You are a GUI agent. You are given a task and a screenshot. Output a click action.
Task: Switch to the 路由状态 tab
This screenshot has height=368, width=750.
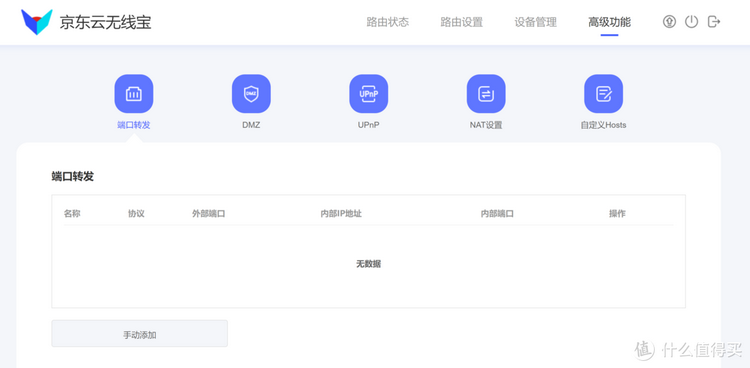(x=388, y=22)
